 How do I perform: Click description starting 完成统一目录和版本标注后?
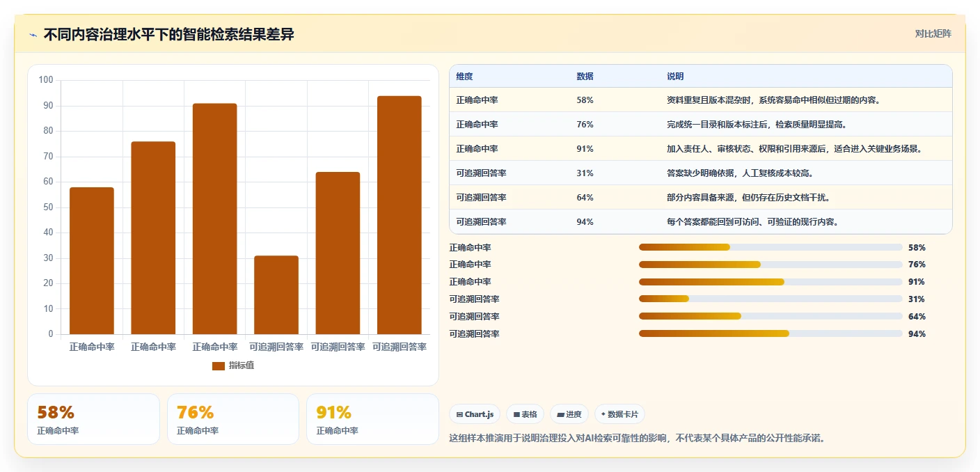(x=757, y=125)
